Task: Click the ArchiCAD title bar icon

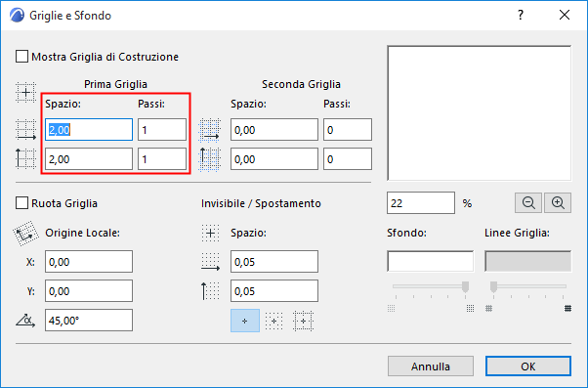Action: pyautogui.click(x=17, y=16)
